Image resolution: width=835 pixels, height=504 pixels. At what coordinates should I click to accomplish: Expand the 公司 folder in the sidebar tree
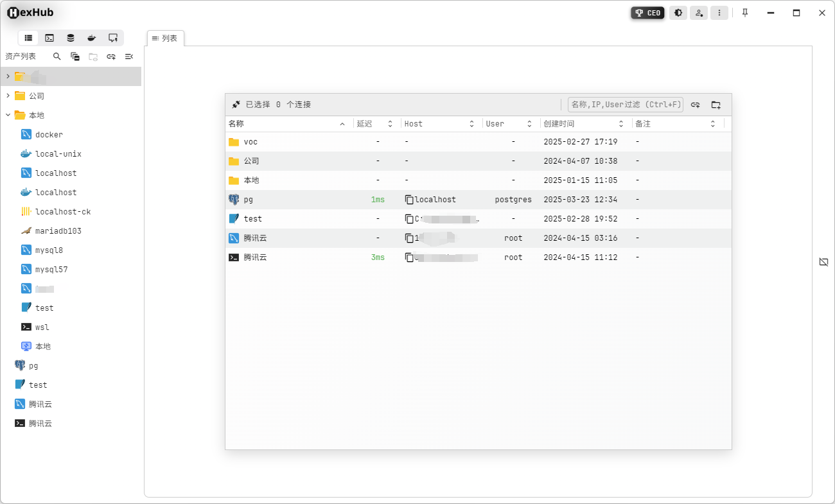[8, 96]
